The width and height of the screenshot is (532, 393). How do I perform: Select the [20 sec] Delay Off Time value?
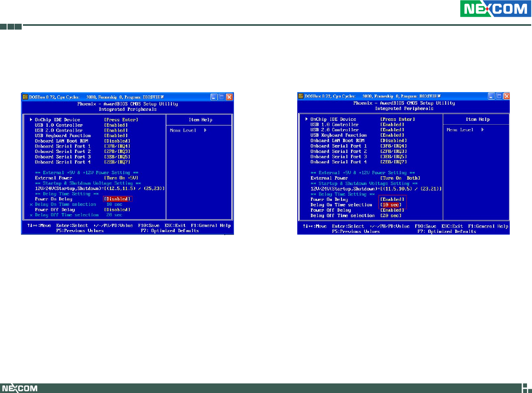click(x=391, y=215)
